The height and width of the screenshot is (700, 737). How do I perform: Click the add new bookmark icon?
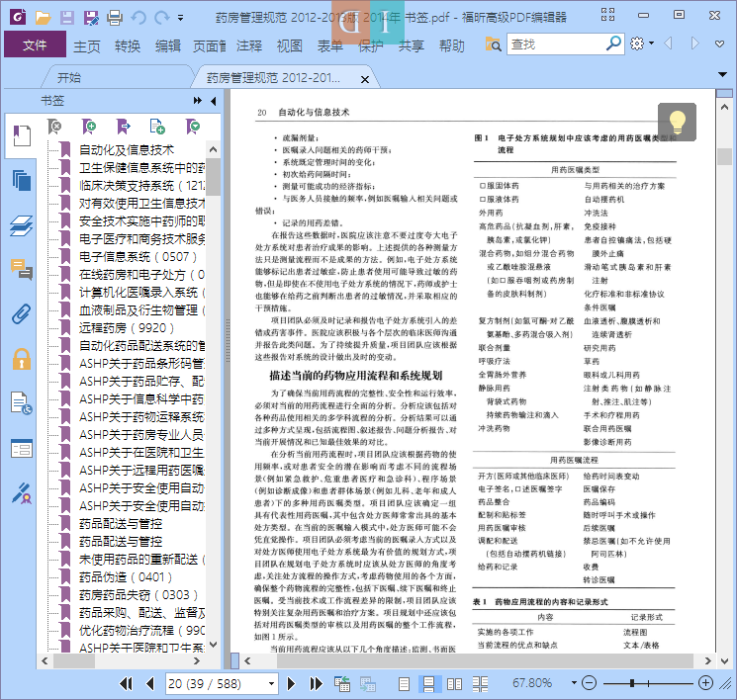[89, 127]
